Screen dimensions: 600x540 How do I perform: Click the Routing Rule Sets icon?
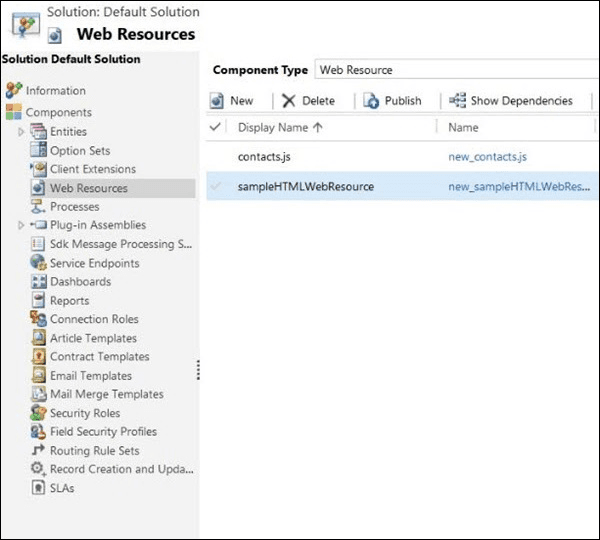coord(38,451)
